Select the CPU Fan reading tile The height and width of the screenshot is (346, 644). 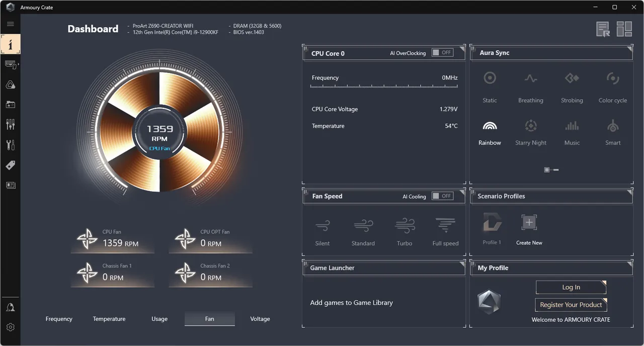tap(113, 240)
